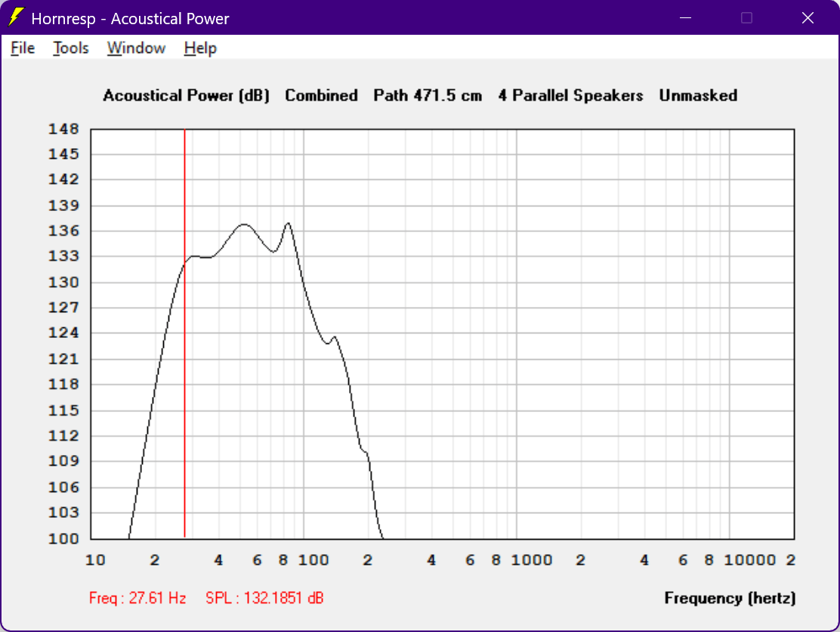Open the Tools menu

point(71,48)
